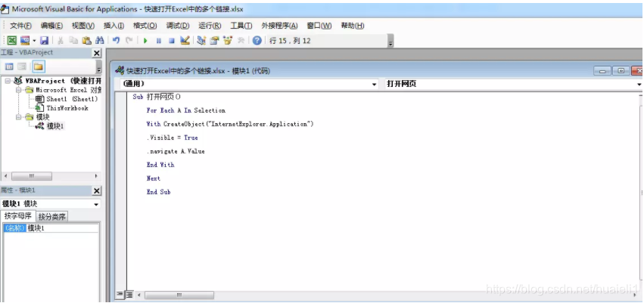Open the 帮助(H) menu
This screenshot has height=303, width=644.
click(x=353, y=26)
